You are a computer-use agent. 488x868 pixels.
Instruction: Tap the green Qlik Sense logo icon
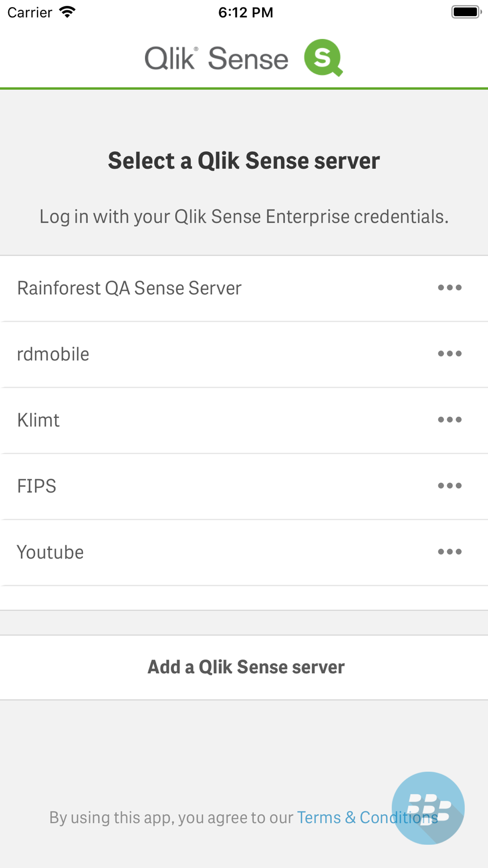click(323, 58)
